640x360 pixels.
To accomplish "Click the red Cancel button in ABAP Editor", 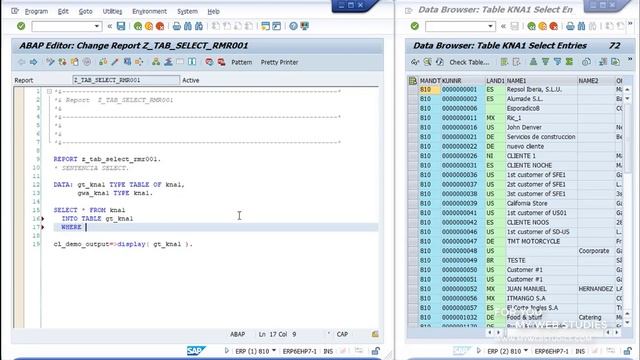I will coord(160,26).
